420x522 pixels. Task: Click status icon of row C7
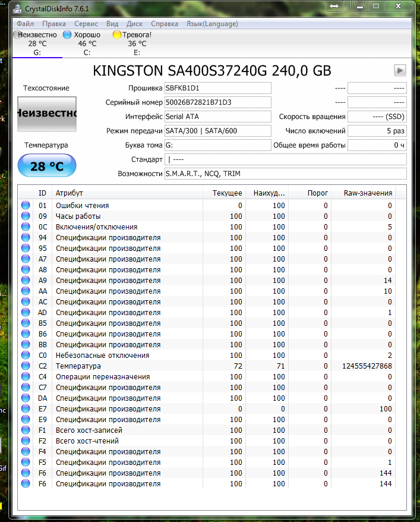tap(26, 387)
